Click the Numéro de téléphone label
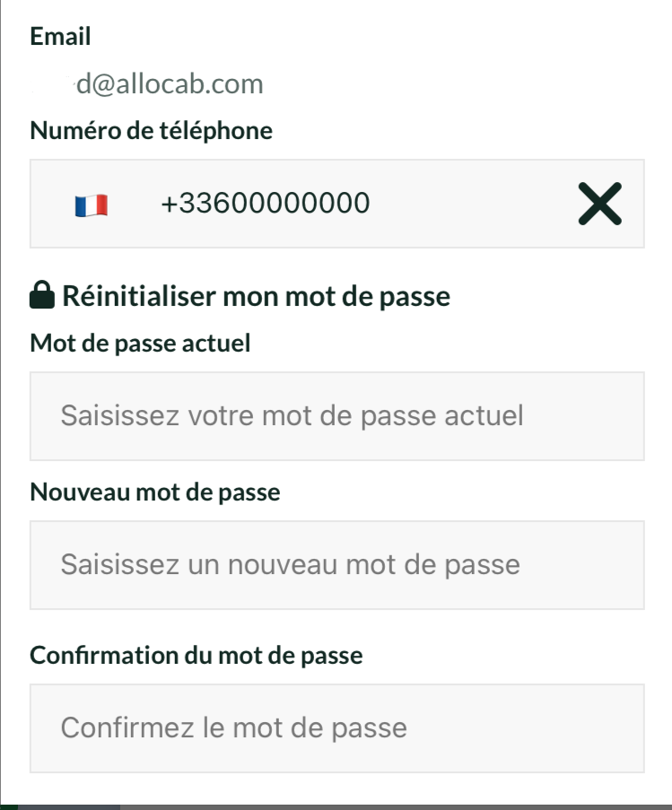Screen dimensions: 672x810 (x=152, y=131)
